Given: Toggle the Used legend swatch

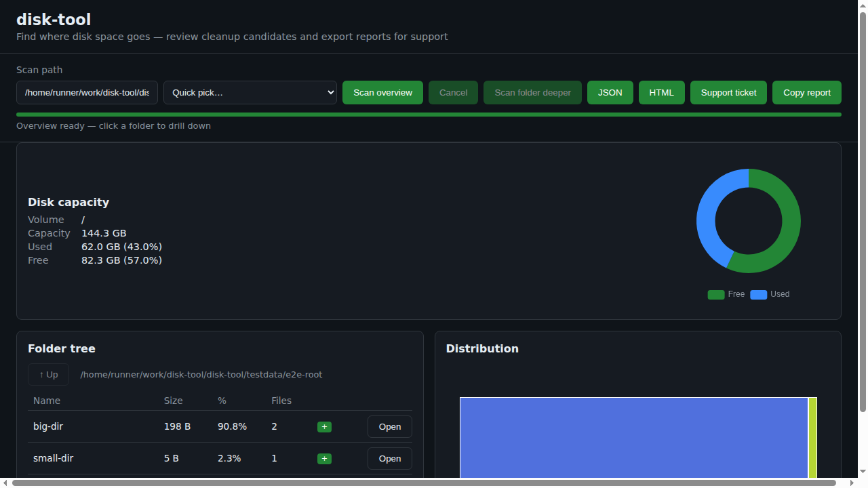Looking at the screenshot, I should [758, 294].
